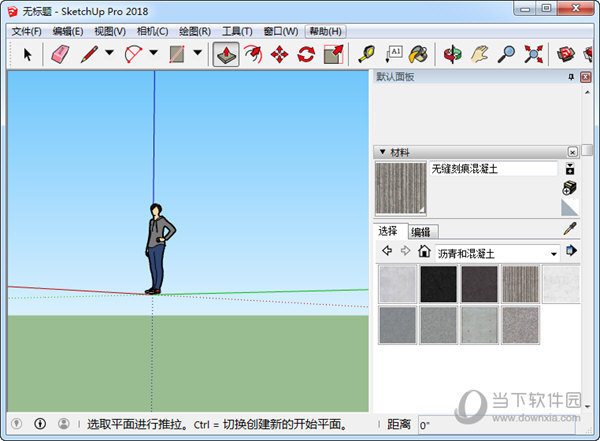Select the Offset tool
Image resolution: width=600 pixels, height=441 pixels.
(x=253, y=54)
